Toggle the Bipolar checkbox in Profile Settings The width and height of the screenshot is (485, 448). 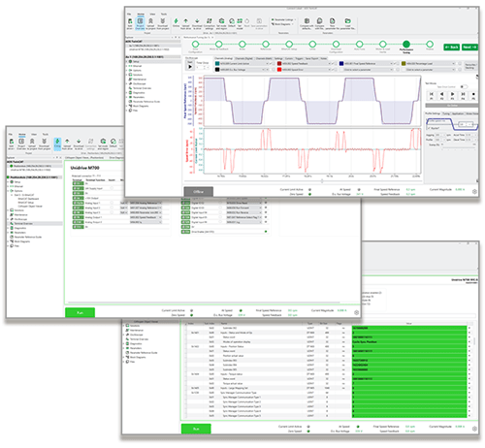tap(429, 128)
